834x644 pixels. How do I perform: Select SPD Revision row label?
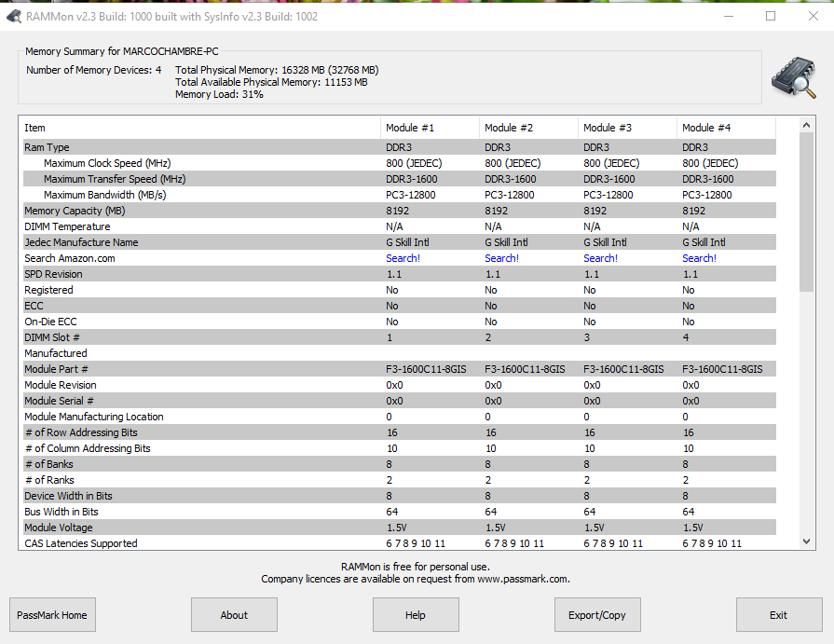(53, 274)
